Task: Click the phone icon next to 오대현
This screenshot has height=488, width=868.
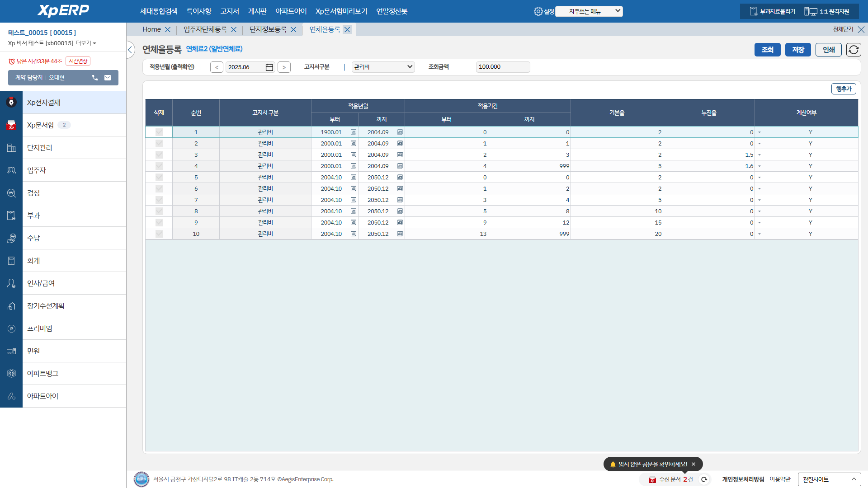Action: pyautogui.click(x=95, y=78)
